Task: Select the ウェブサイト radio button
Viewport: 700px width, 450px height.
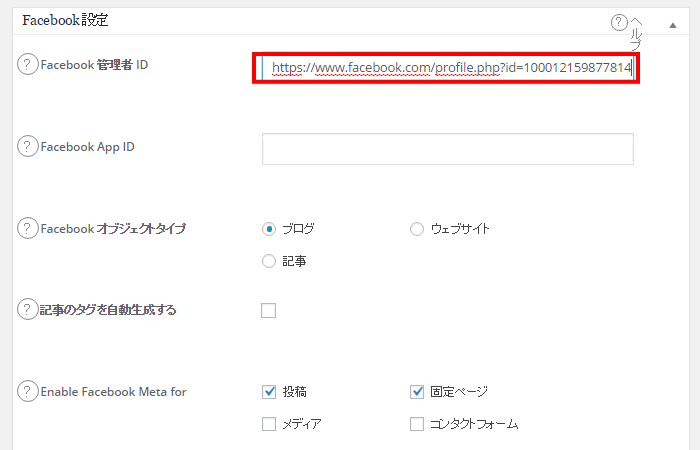Action: point(417,229)
